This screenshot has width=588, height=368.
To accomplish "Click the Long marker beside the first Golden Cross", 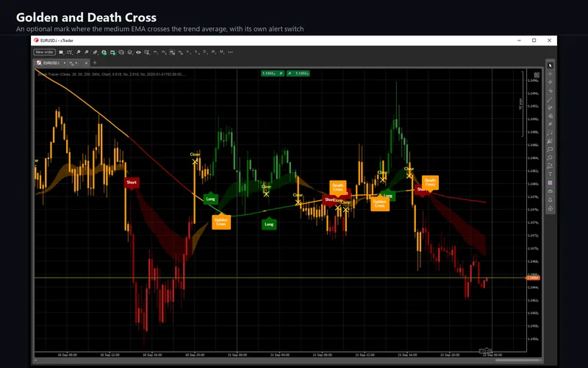I will point(210,199).
